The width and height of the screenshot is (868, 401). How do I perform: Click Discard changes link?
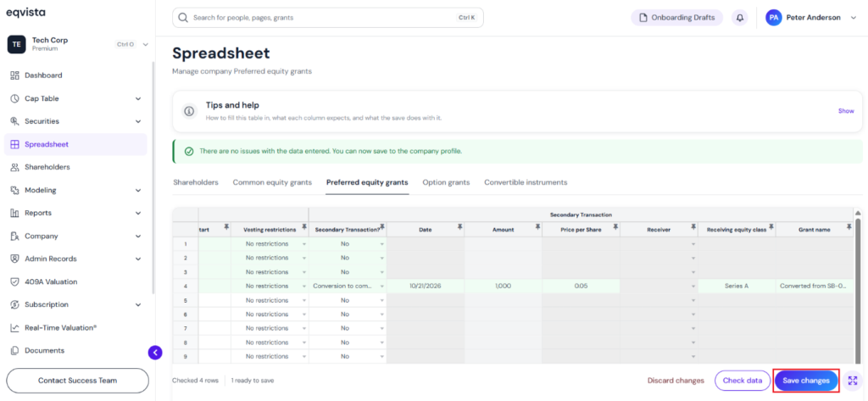click(676, 381)
